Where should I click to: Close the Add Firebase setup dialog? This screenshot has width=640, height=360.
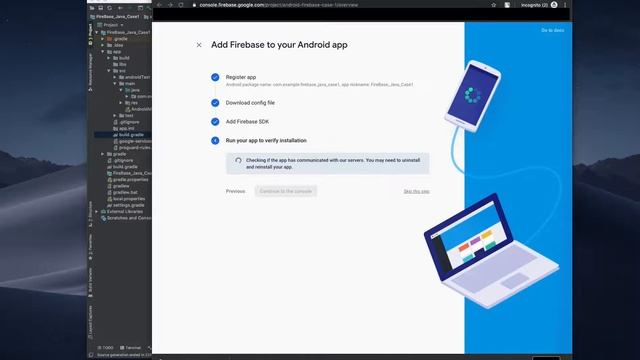tap(199, 45)
